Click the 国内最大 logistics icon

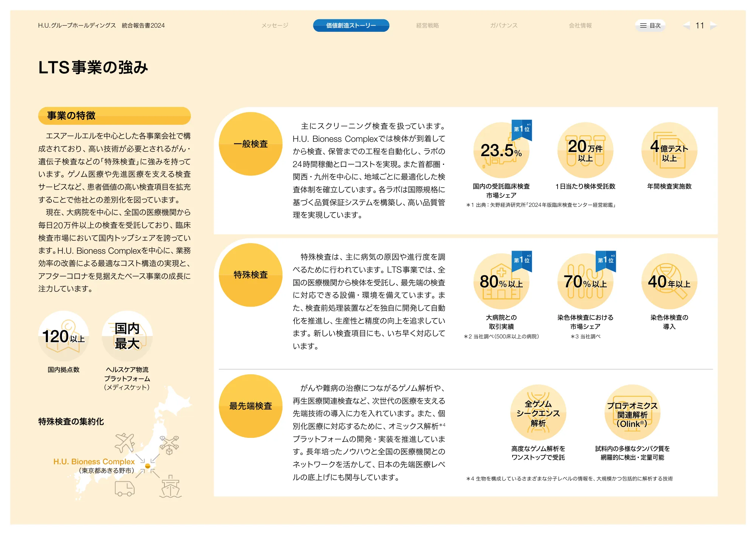(127, 336)
